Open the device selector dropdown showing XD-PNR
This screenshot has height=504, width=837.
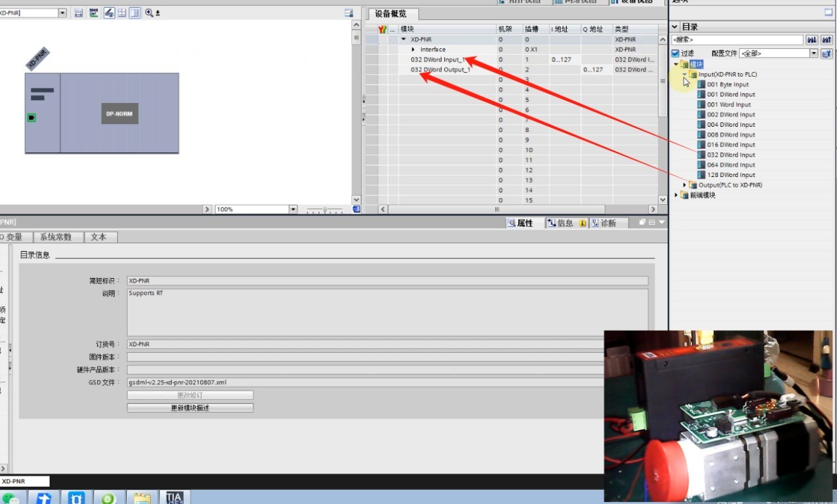point(63,13)
